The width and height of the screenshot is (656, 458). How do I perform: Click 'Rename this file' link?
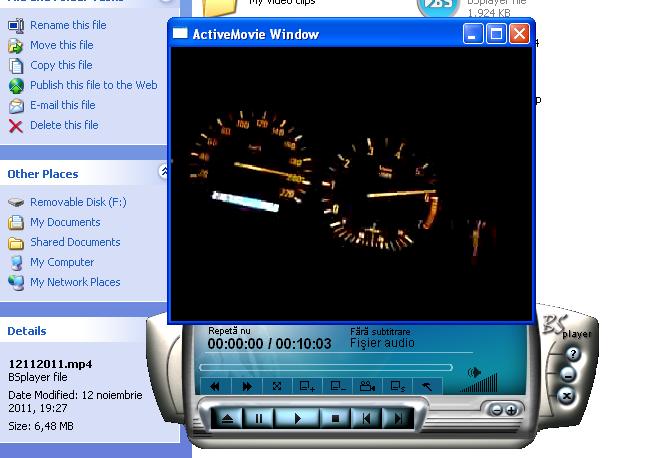coord(68,25)
